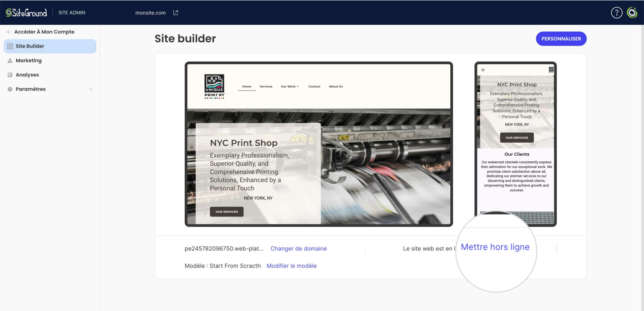Image resolution: width=644 pixels, height=311 pixels.
Task: Click Mettre hors ligne link
Action: (x=495, y=247)
